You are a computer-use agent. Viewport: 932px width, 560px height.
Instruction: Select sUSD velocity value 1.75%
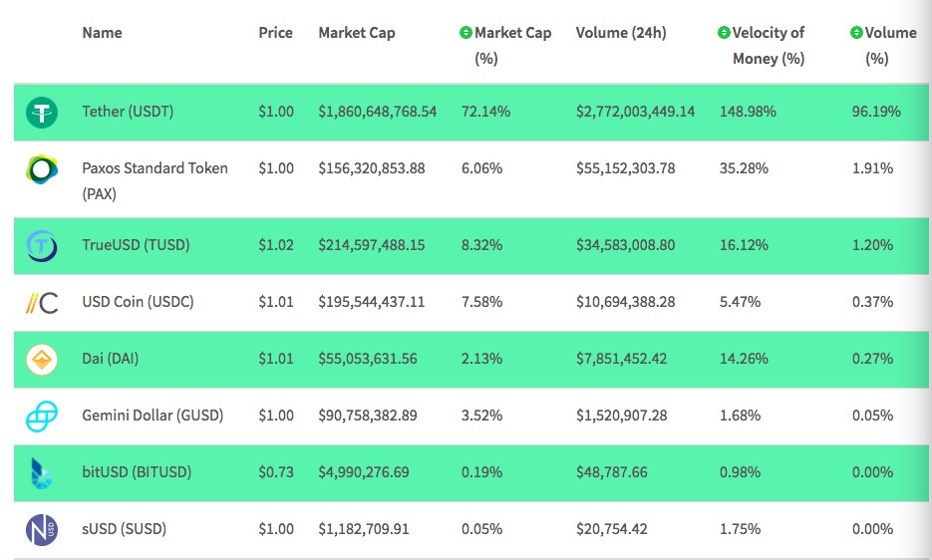[740, 529]
